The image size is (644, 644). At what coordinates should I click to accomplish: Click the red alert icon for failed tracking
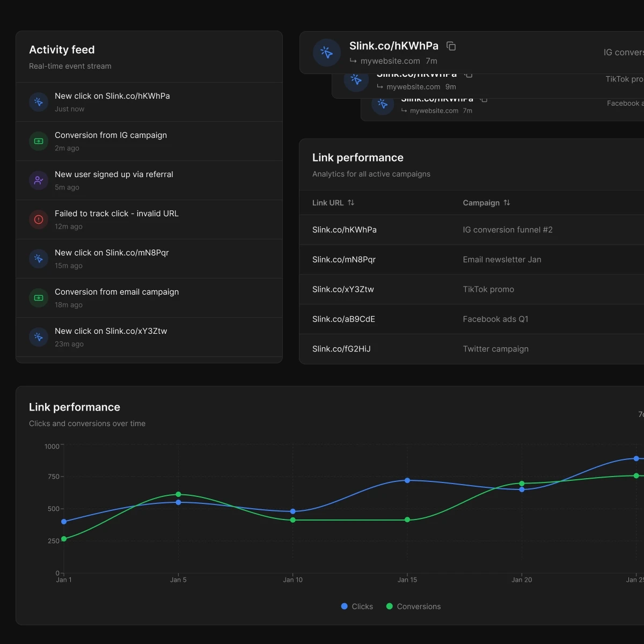(x=39, y=219)
